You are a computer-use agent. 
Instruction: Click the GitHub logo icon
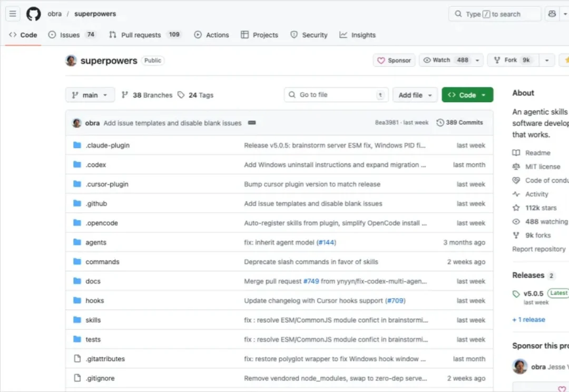34,14
